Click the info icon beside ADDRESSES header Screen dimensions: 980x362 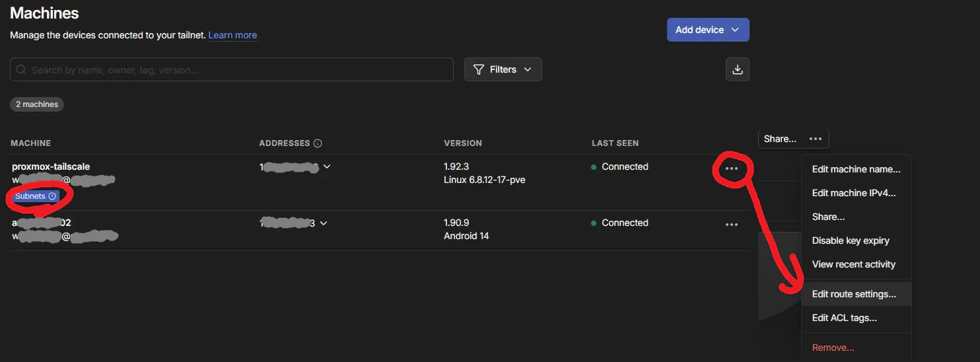(x=318, y=143)
